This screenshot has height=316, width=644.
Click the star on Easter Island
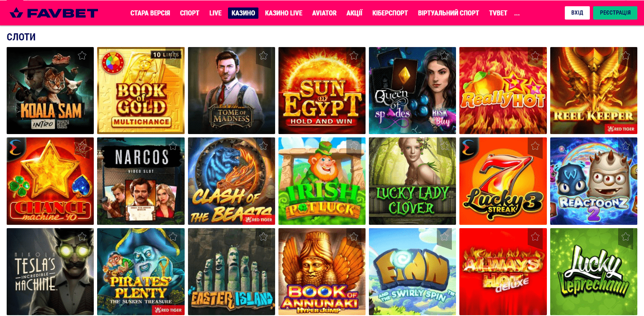point(263,236)
